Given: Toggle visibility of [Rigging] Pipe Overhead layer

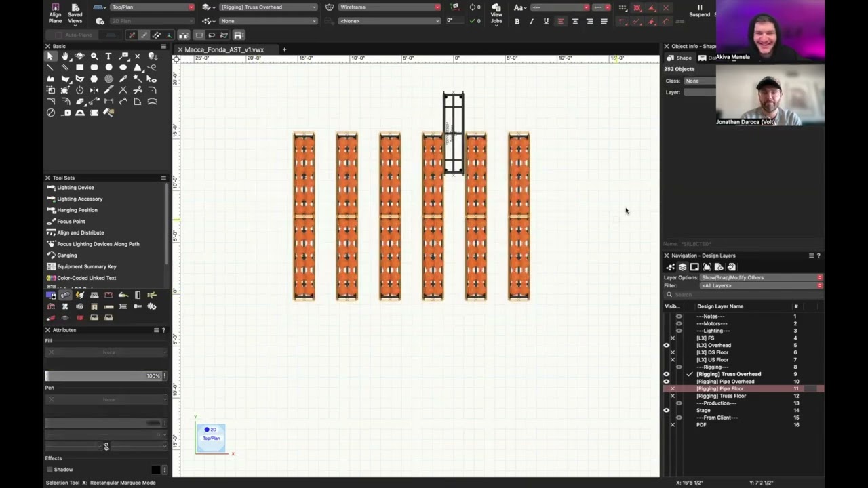Looking at the screenshot, I should click(667, 382).
